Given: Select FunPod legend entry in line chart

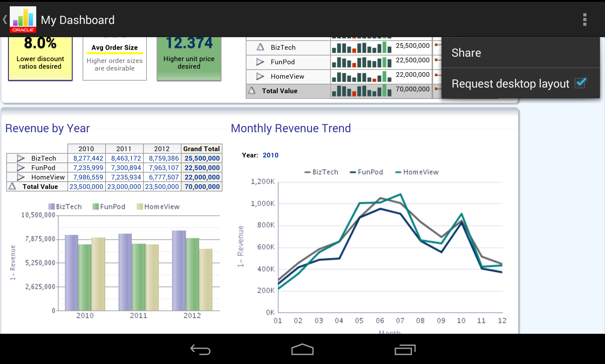Looking at the screenshot, I should (x=366, y=172).
